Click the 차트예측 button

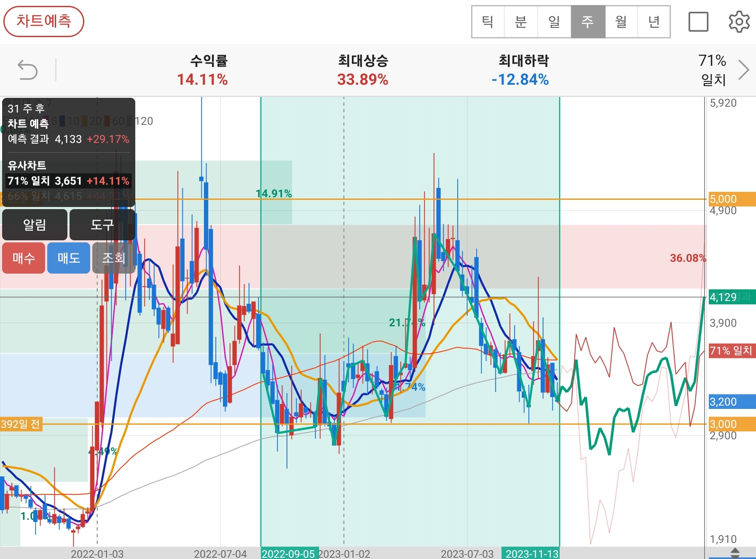(44, 21)
